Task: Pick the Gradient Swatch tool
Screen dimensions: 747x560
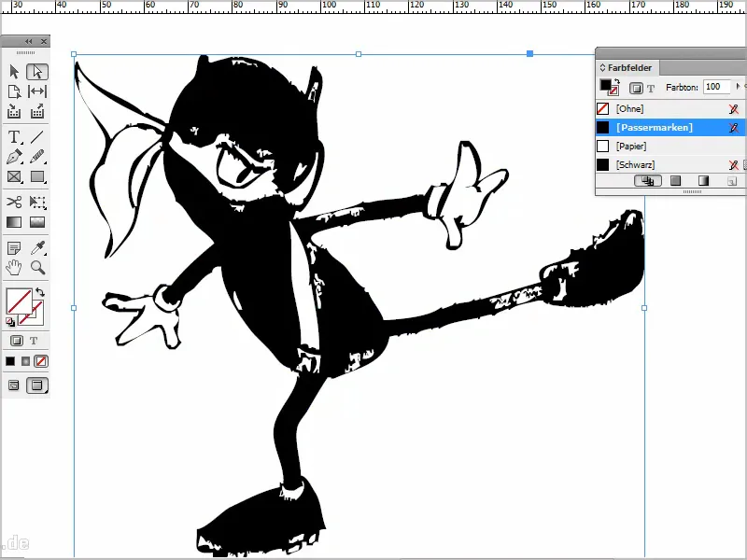Action: pos(14,222)
